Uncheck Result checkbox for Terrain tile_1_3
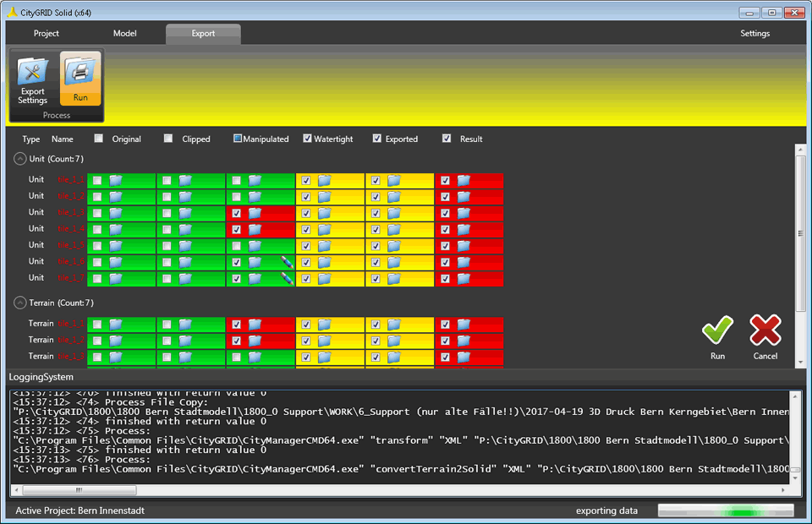Screen dimensions: 812x524 [x=446, y=357]
